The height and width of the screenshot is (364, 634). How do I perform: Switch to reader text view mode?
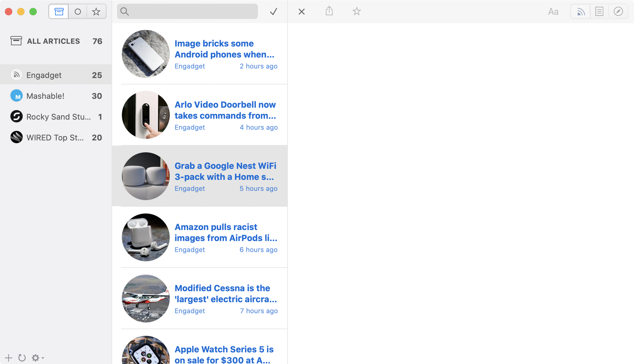(x=599, y=12)
